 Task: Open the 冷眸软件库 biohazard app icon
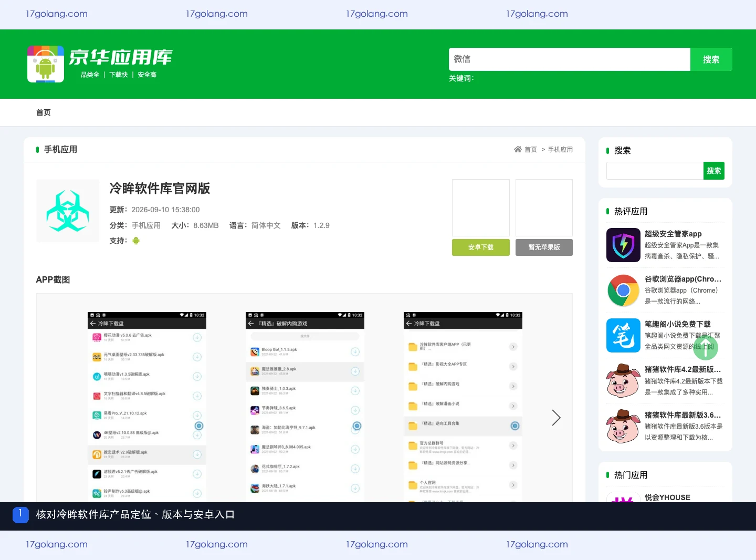[68, 211]
